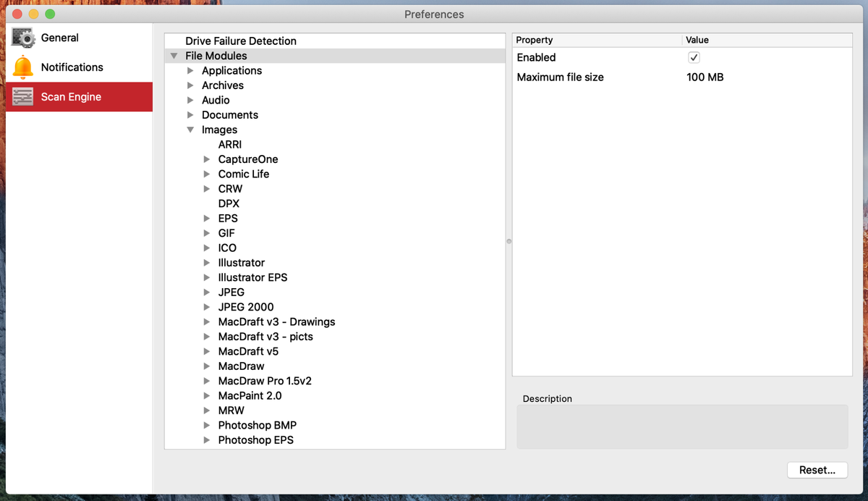Expand the JPEG module entry
This screenshot has height=501, width=868.
(x=207, y=292)
